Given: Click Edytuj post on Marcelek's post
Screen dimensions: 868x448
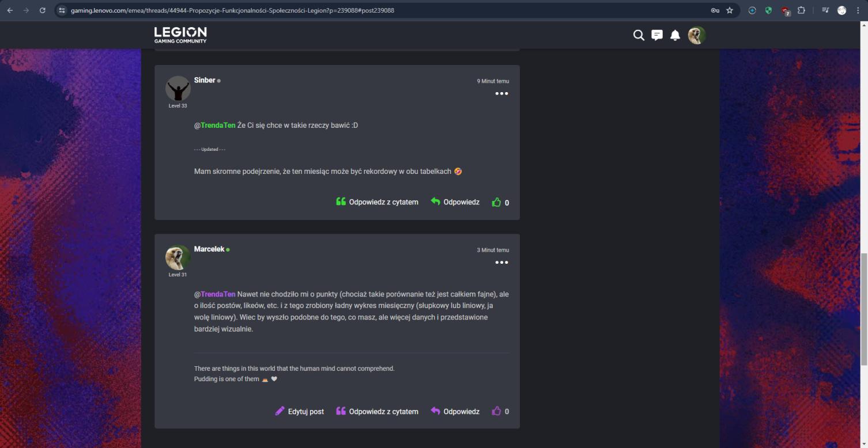Looking at the screenshot, I should 299,411.
